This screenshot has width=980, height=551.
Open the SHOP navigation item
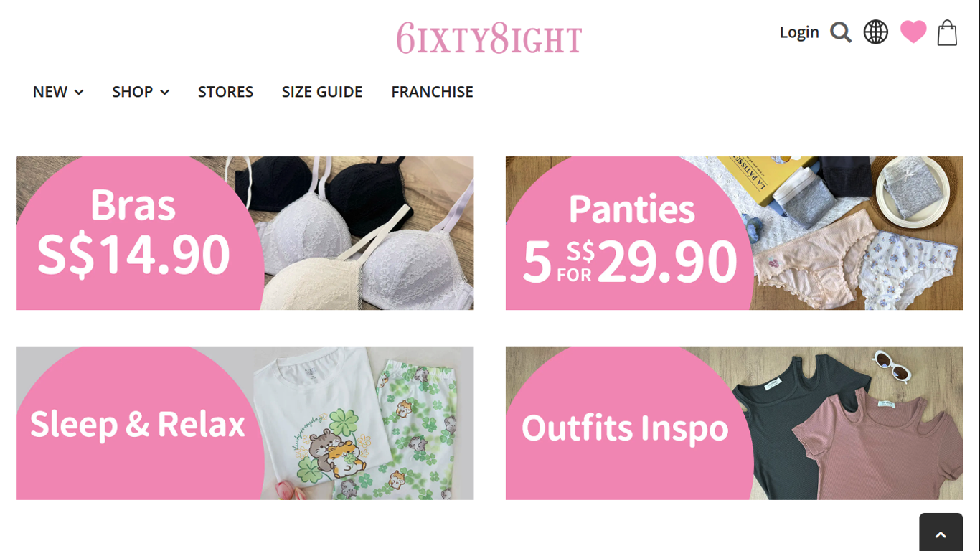(132, 92)
